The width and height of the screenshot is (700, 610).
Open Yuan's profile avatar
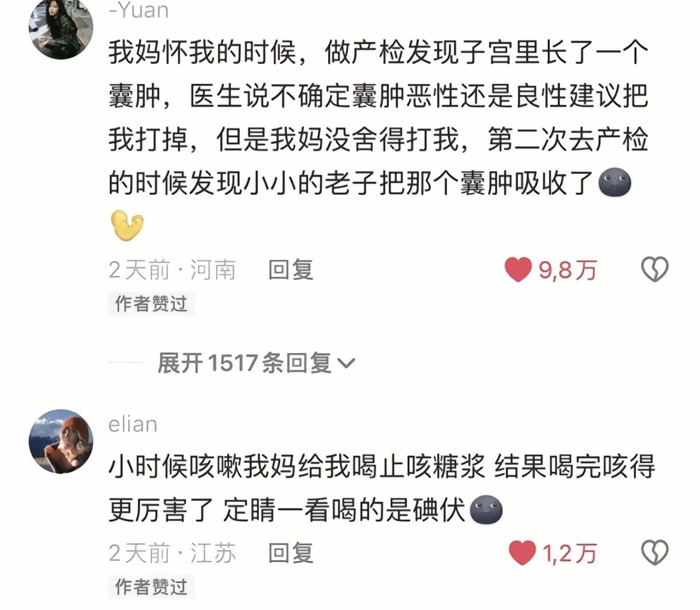(x=61, y=28)
